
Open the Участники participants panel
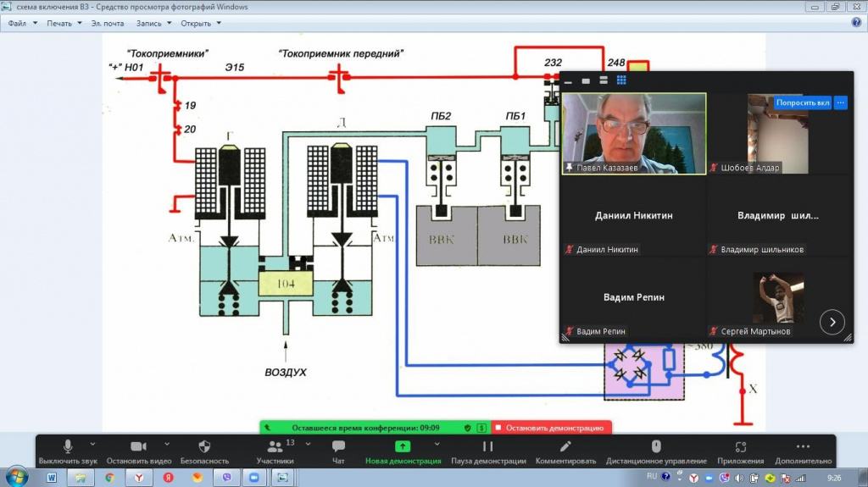point(275,451)
